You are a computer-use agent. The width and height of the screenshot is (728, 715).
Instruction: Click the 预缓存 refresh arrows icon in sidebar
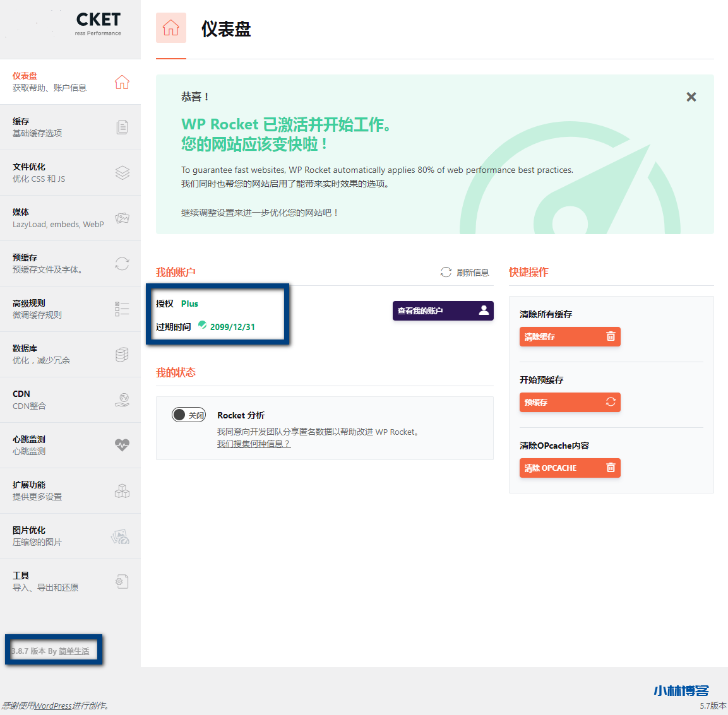pos(122,264)
